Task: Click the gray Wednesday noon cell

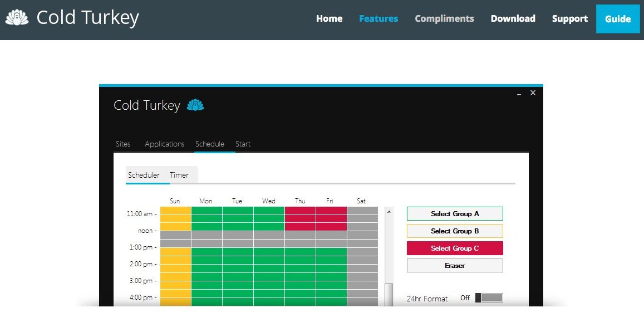Action: point(269,235)
